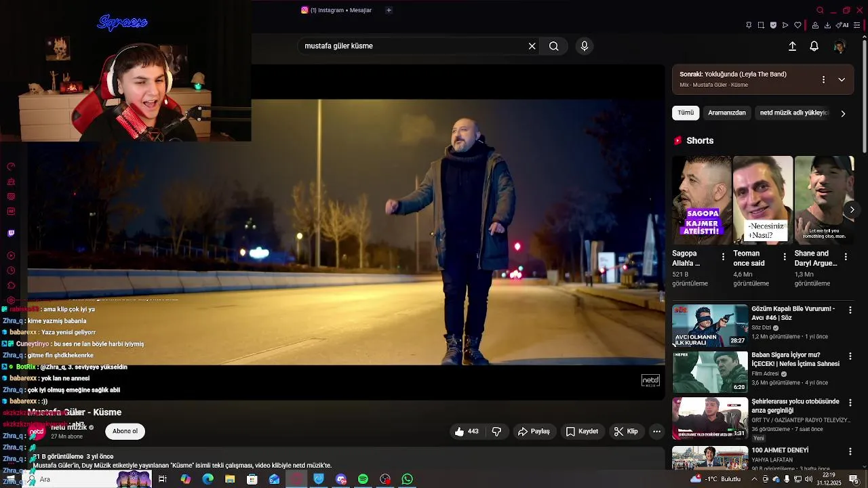Open Opera's player arrow icon
Image resolution: width=868 pixels, height=488 pixels.
(785, 25)
